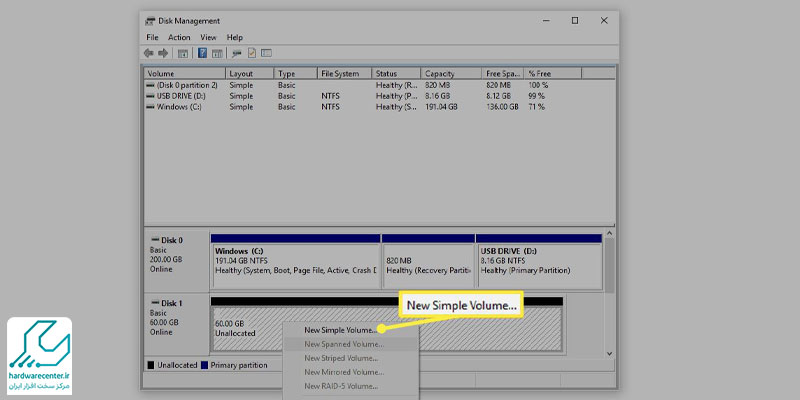Open the View menu
Viewport: 800px width, 400px height.
pos(208,37)
